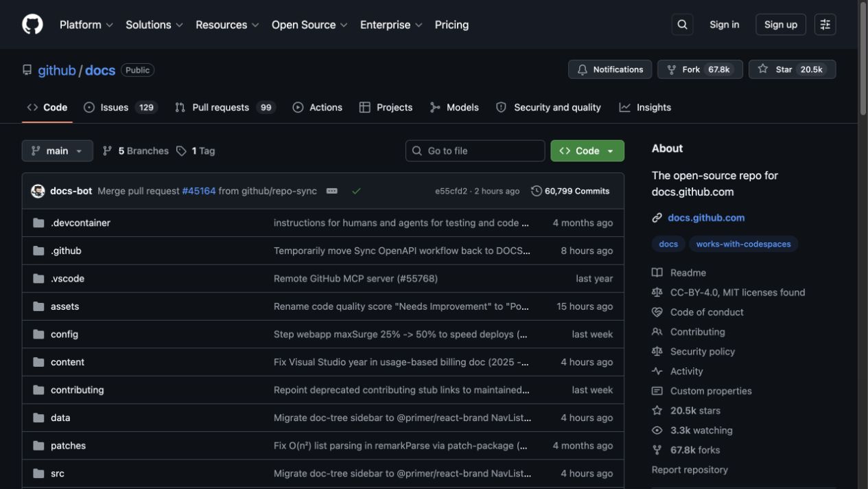Click the Go to file search field
The image size is (868, 489).
click(x=476, y=151)
